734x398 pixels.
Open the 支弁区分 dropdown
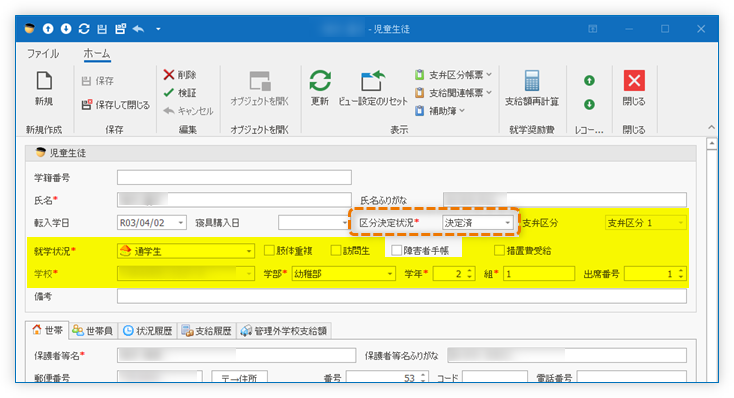tap(681, 223)
